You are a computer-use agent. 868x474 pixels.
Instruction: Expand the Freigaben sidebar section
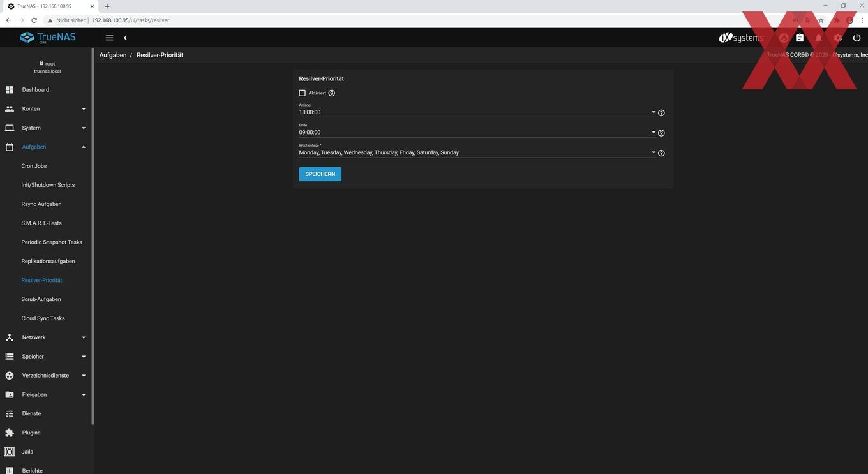(47, 395)
